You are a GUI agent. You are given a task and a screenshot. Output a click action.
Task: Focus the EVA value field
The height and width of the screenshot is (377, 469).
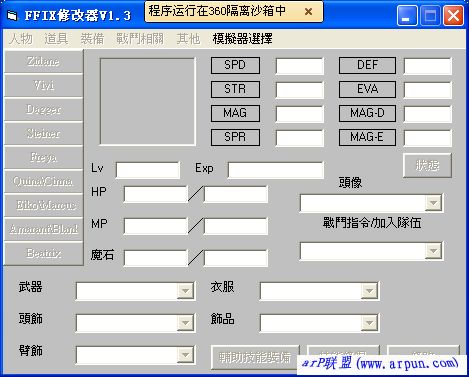(x=428, y=90)
